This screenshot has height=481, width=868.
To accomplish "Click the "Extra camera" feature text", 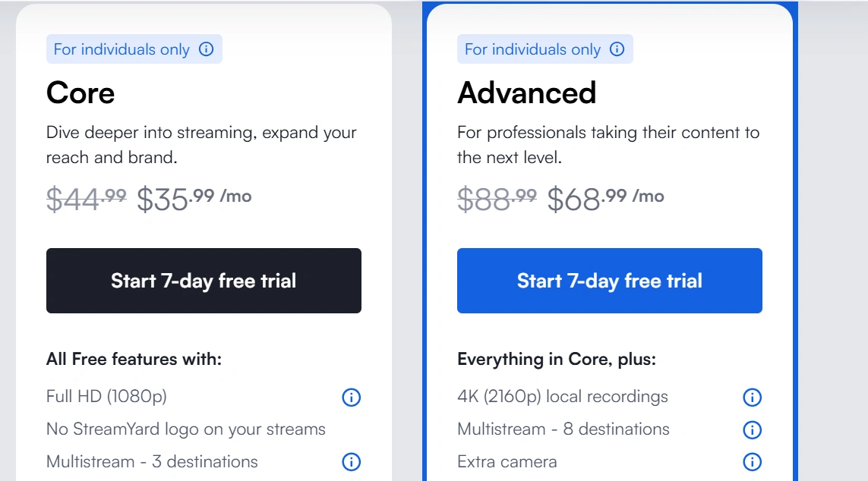I will click(507, 461).
